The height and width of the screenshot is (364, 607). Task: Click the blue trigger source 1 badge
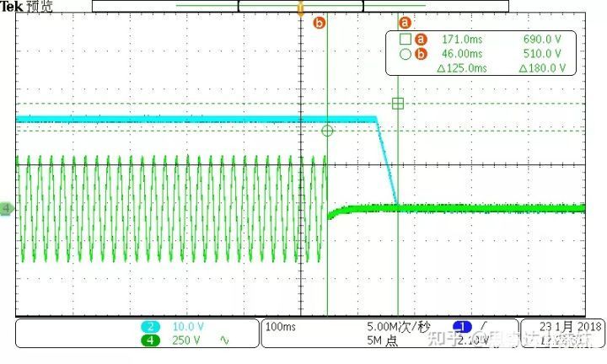(462, 326)
